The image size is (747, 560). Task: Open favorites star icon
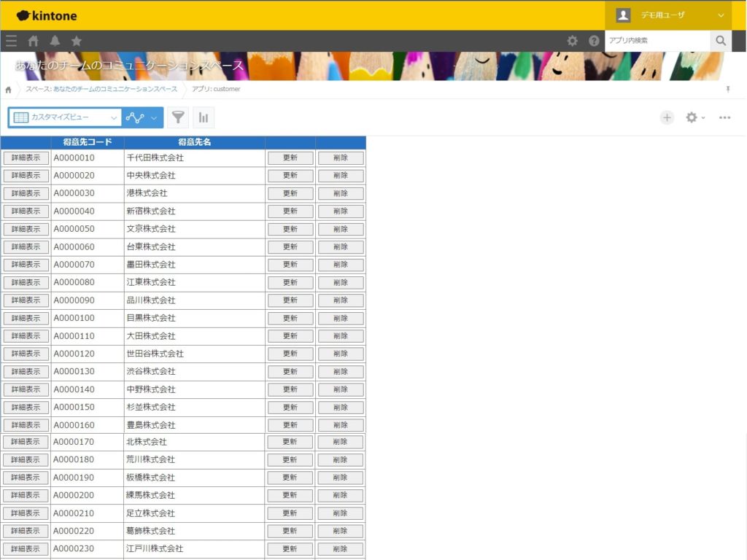(x=76, y=41)
